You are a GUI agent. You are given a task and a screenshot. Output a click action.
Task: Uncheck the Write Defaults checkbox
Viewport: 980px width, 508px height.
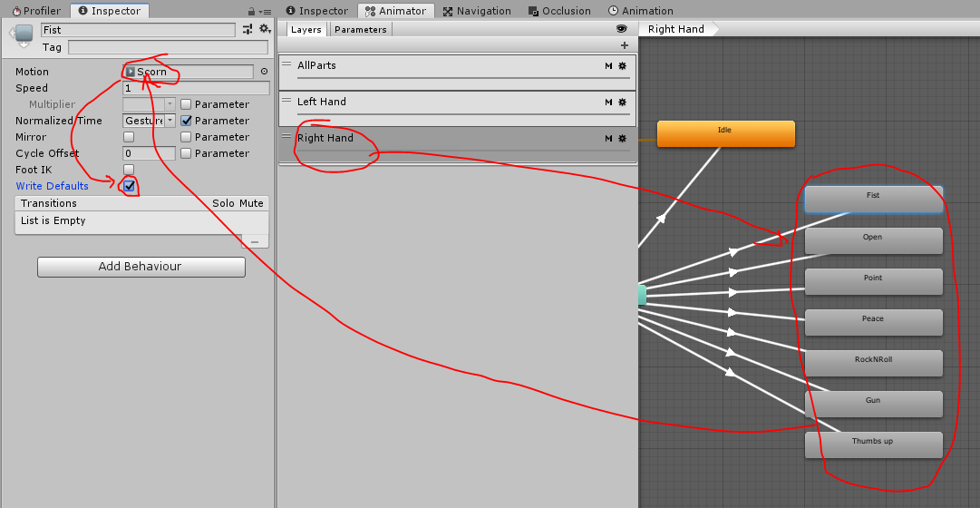(x=130, y=186)
